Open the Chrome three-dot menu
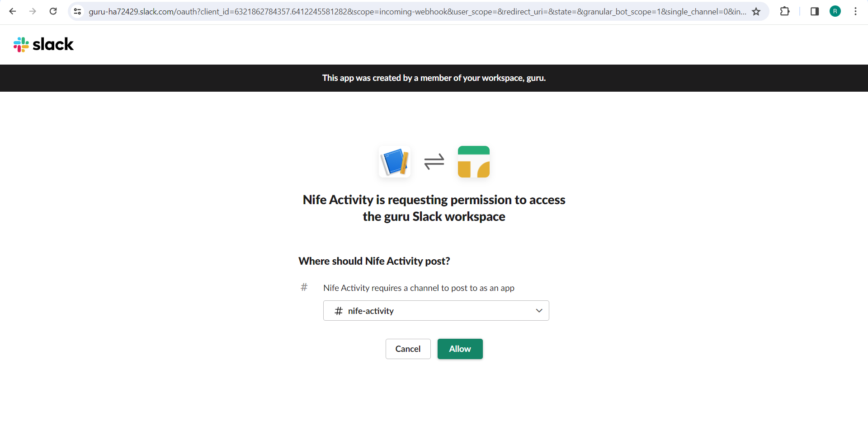This screenshot has height=430, width=868. (855, 11)
